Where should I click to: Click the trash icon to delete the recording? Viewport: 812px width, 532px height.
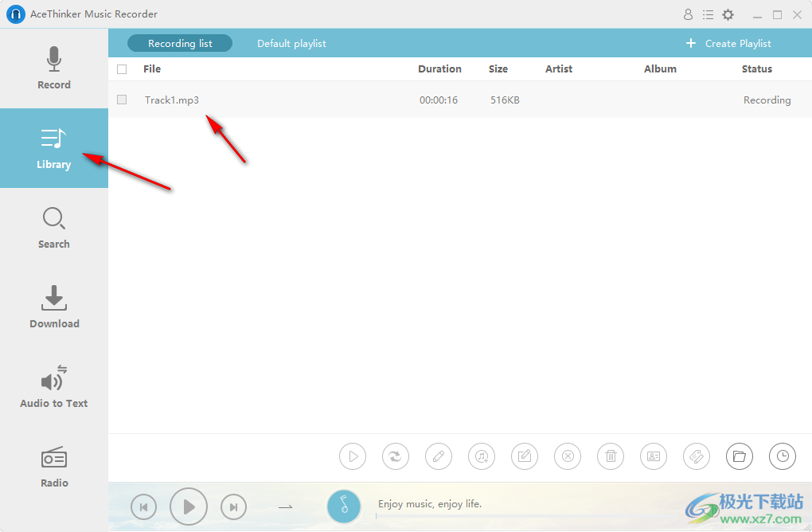[611, 456]
